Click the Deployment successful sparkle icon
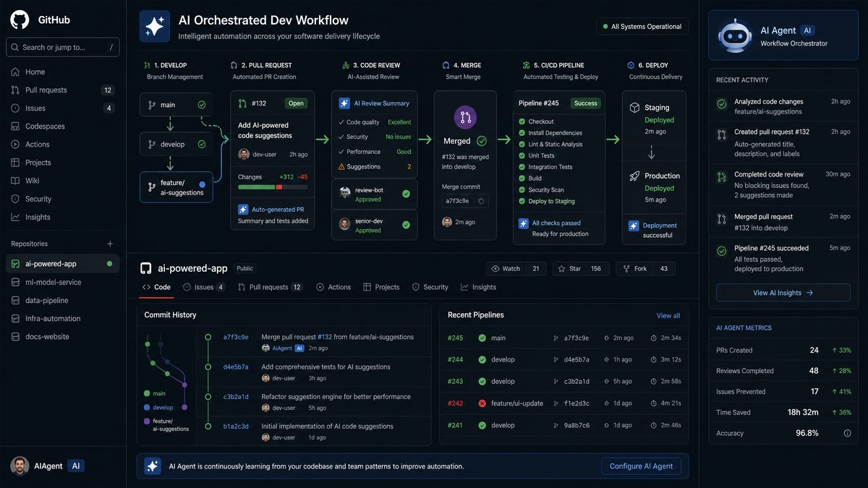This screenshot has height=488, width=868. coord(634,226)
